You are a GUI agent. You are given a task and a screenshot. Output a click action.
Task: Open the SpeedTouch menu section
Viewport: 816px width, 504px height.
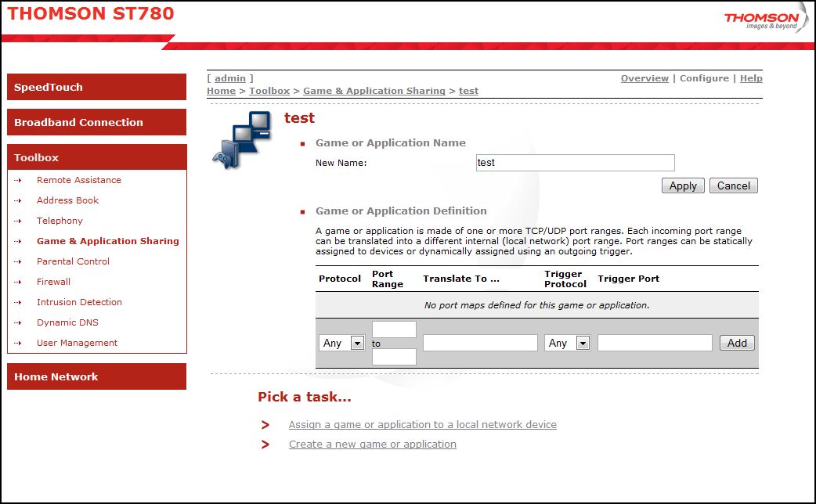point(97,87)
